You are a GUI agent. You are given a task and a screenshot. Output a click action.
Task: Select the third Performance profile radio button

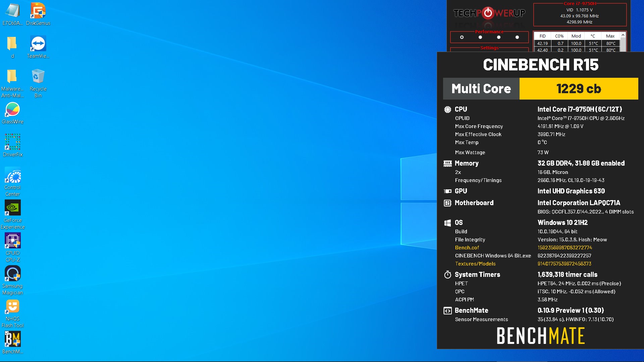(499, 37)
